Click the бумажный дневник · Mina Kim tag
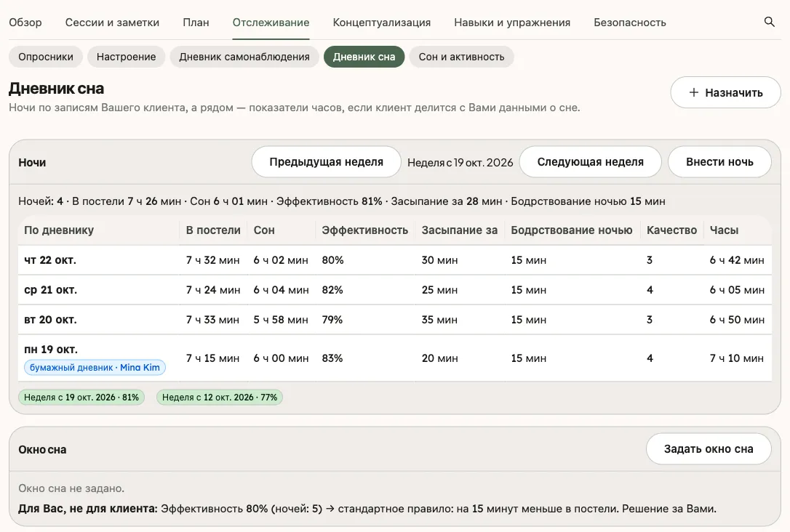The width and height of the screenshot is (790, 532). (95, 368)
